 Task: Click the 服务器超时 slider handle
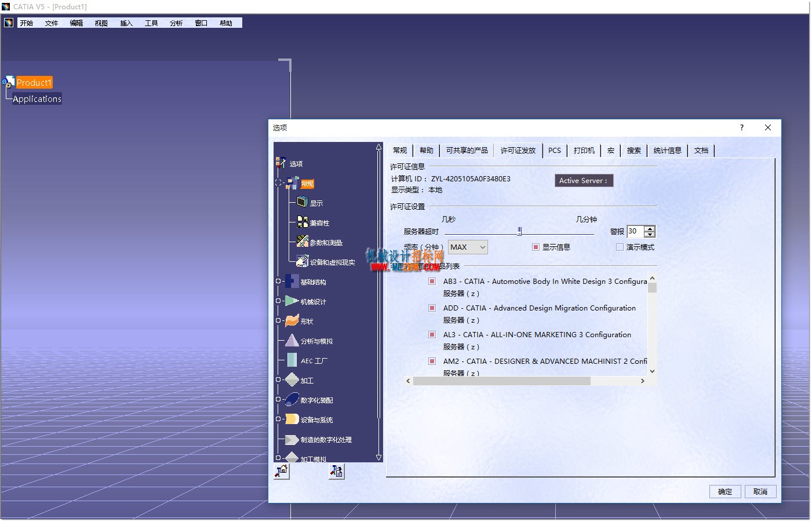[x=519, y=231]
